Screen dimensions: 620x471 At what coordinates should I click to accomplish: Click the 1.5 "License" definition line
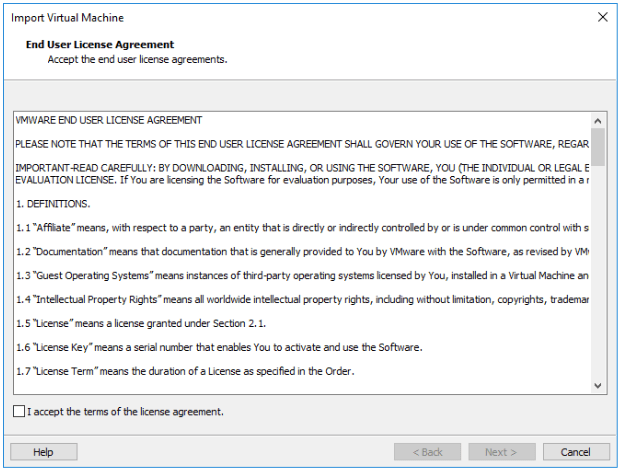(x=140, y=324)
